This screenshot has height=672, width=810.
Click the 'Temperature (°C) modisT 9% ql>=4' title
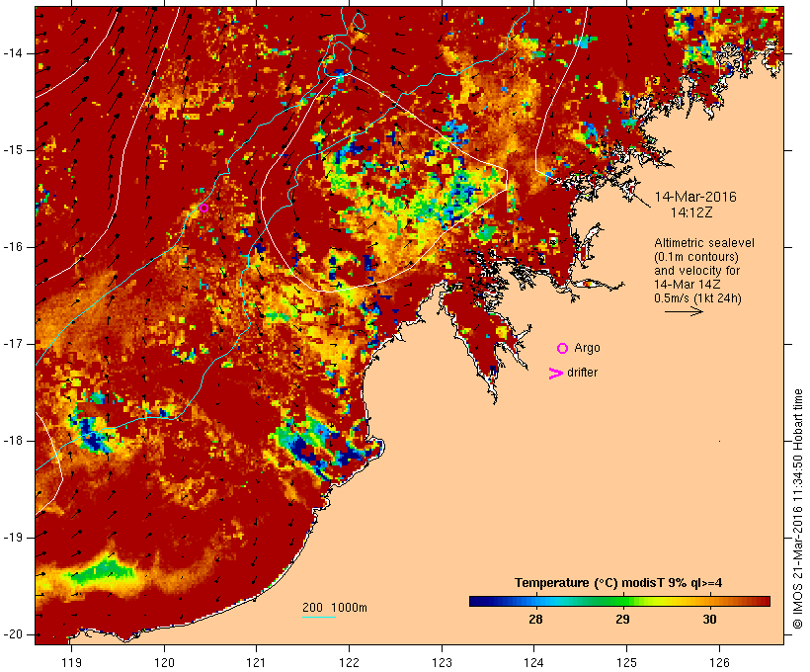[618, 583]
